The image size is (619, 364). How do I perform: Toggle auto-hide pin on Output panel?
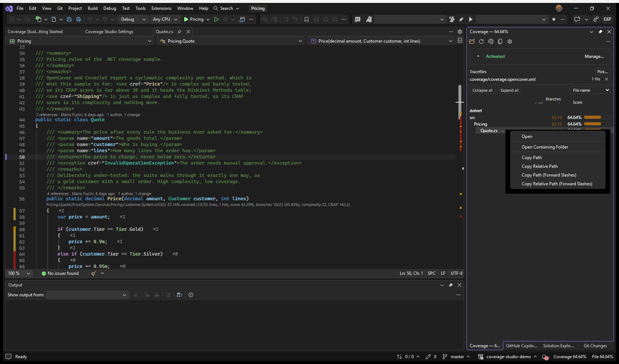click(x=451, y=285)
